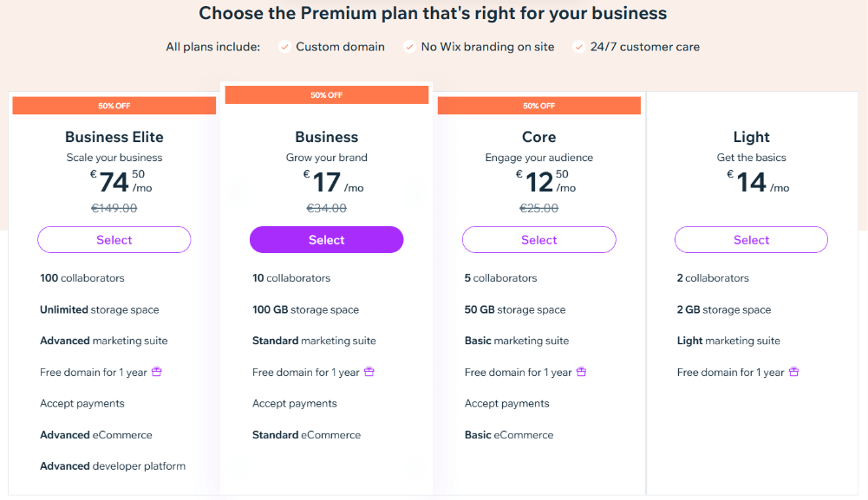Choose Select for the Light plan
The image size is (868, 500).
[x=751, y=240]
